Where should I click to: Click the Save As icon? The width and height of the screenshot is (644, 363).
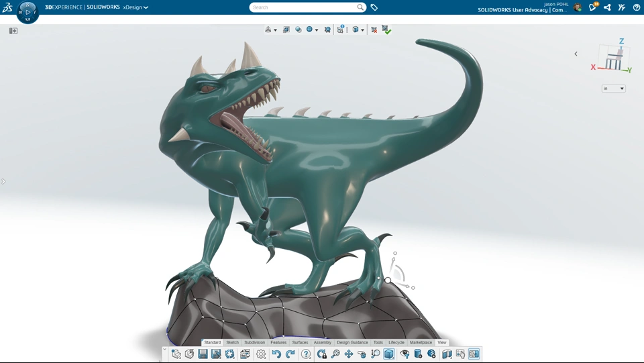[x=216, y=354]
